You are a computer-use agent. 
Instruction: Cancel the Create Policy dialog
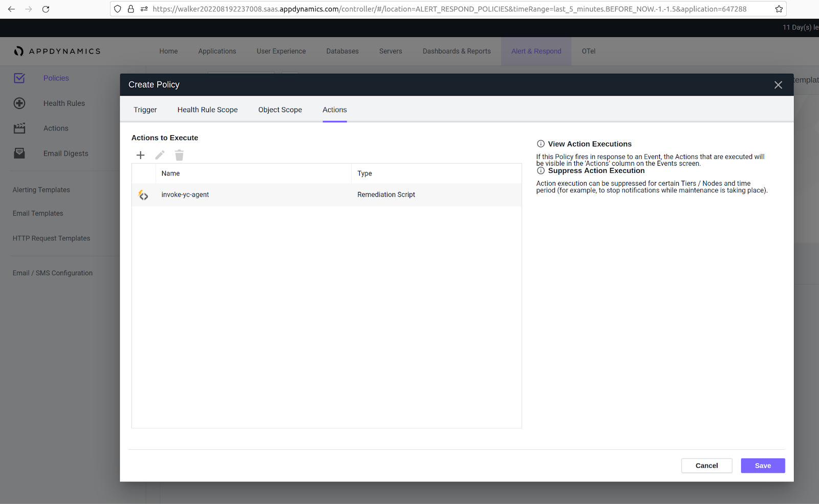coord(707,466)
